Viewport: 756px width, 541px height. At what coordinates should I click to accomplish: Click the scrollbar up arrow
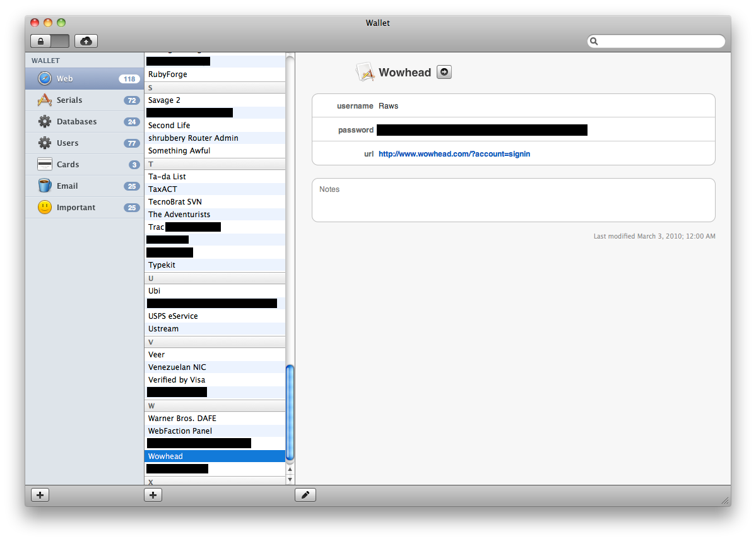coord(290,469)
